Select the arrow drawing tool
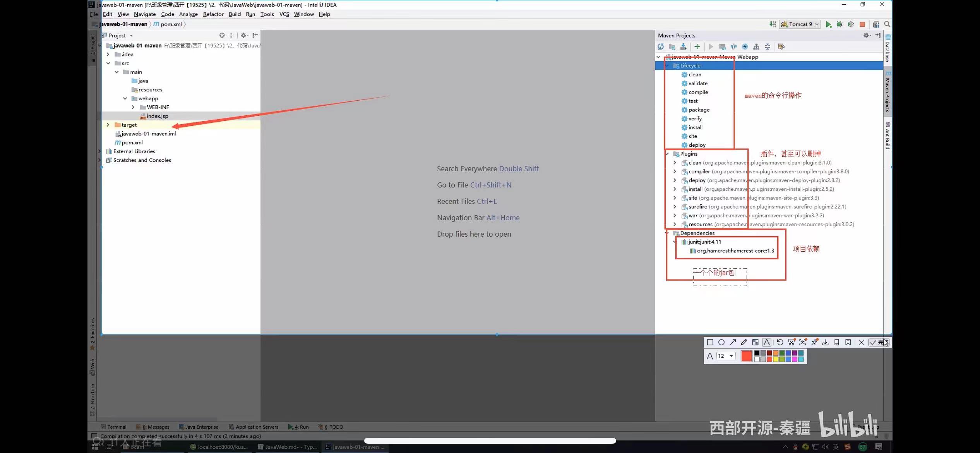Viewport: 980px width, 453px height. point(733,342)
